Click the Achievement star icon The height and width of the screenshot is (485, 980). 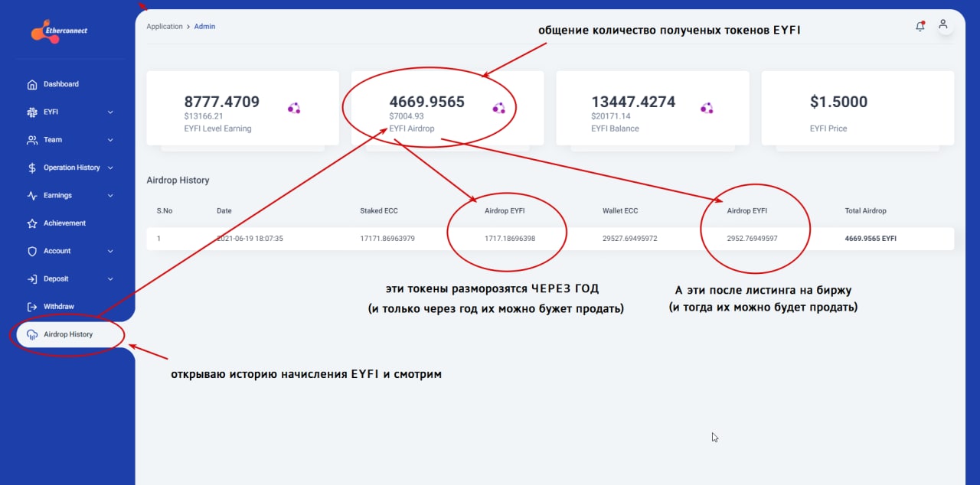[x=32, y=223]
